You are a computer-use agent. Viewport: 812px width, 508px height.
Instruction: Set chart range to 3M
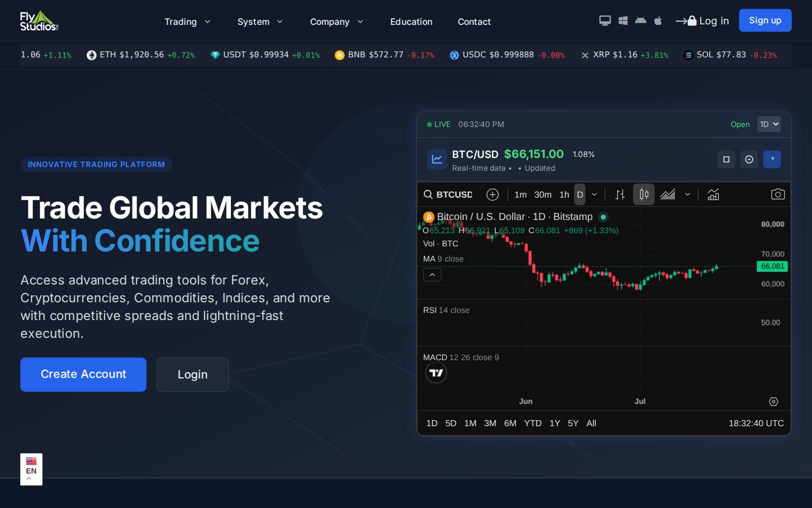click(x=490, y=423)
